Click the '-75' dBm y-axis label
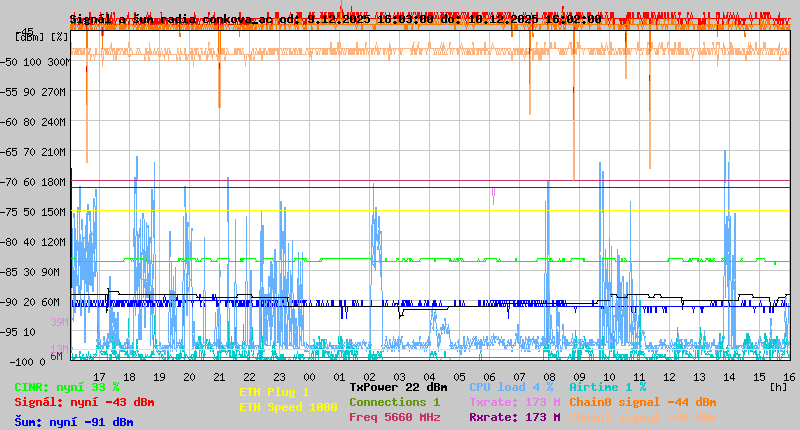The height and width of the screenshot is (430, 800). 9,212
